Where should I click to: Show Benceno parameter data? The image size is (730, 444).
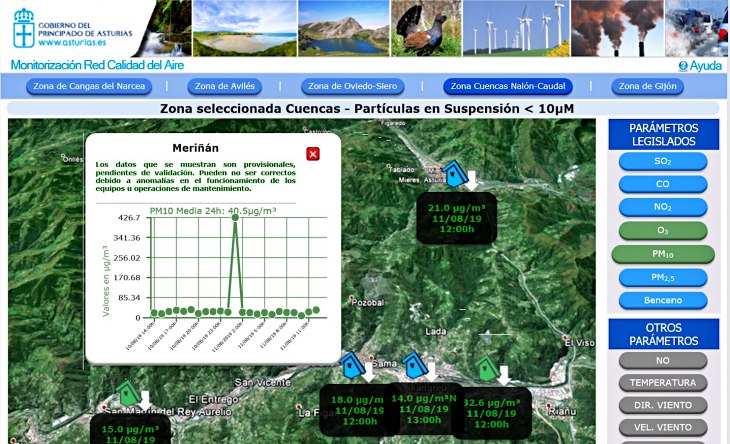pos(663,301)
